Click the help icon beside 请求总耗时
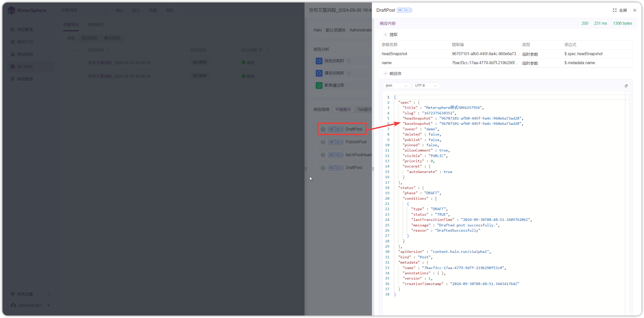Viewport: 644px width, 318px height. [x=349, y=73]
